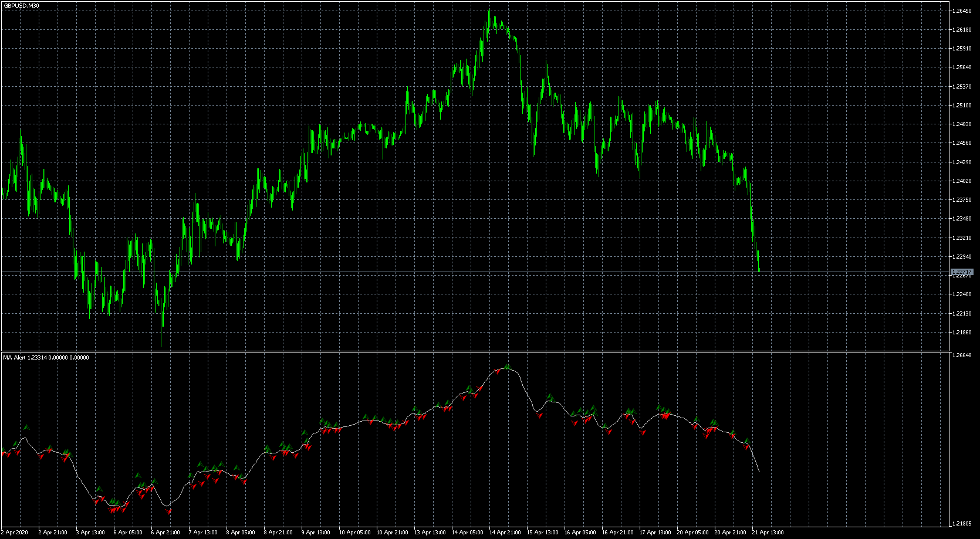
Task: Click the 1.21805 indicator scale label
Action: coord(962,524)
